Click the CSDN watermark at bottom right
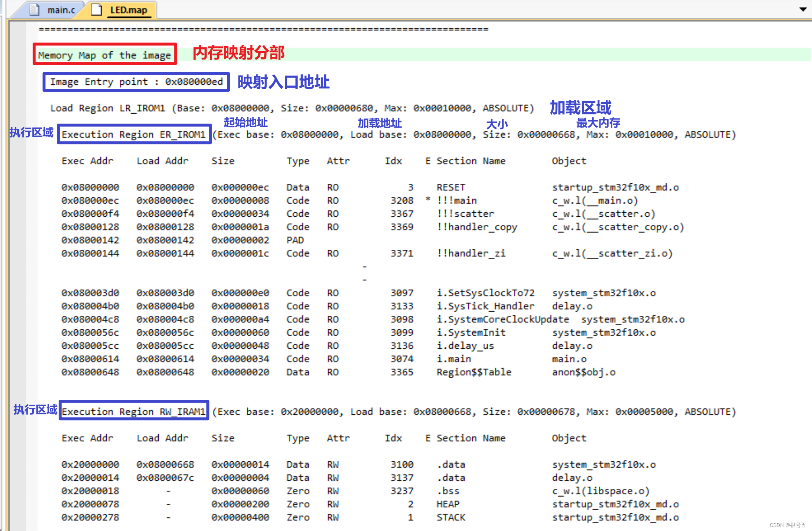Viewport: 812px width, 531px height. [787, 525]
